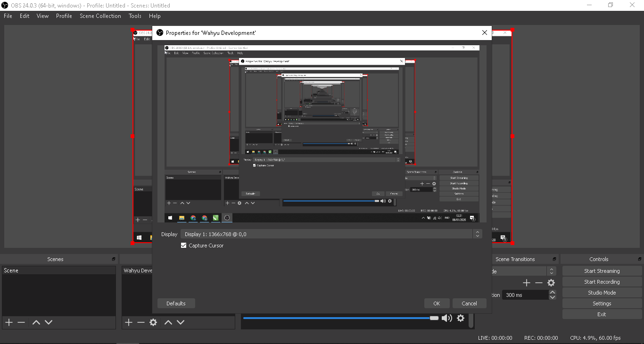This screenshot has height=344, width=644.
Task: Open the Help menu
Action: pyautogui.click(x=155, y=16)
